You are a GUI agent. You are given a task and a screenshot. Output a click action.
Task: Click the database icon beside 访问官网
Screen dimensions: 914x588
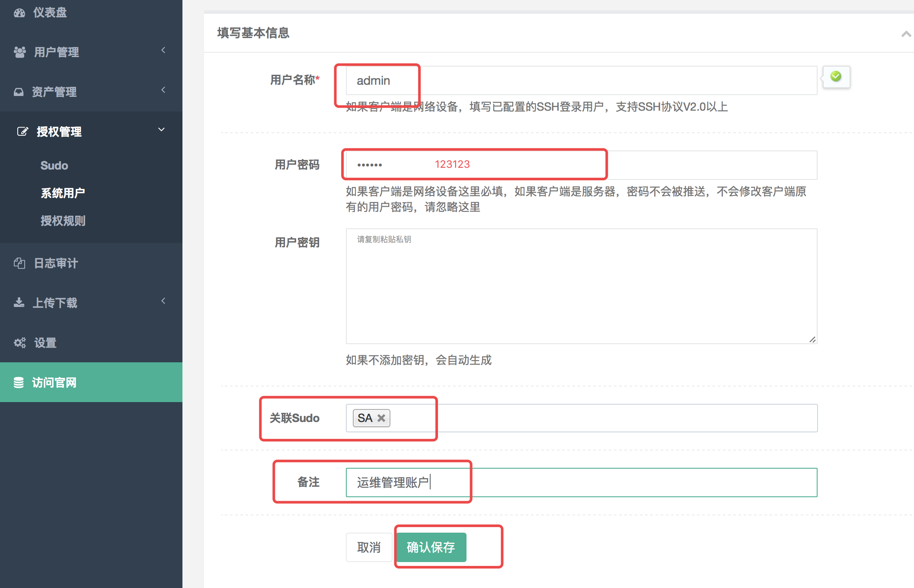pyautogui.click(x=19, y=383)
